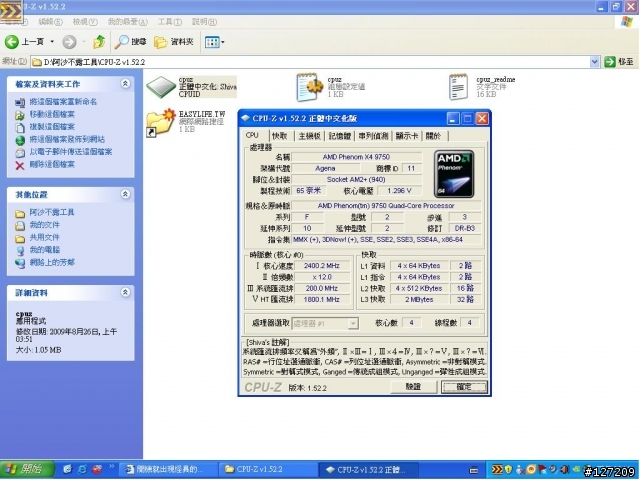640x480 pixels.
Task: Click Publish this file to the Web
Action: click(67, 139)
